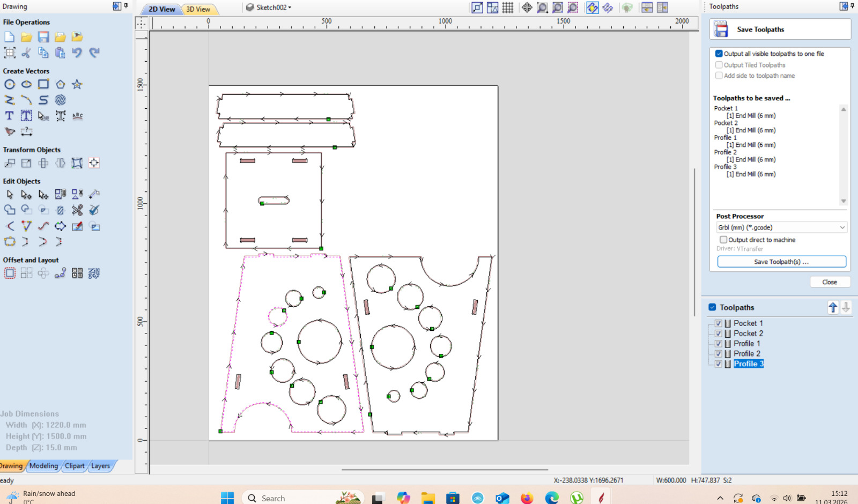The image size is (858, 504).
Task: Click the scissors Cut icon in File Operations
Action: point(26,53)
